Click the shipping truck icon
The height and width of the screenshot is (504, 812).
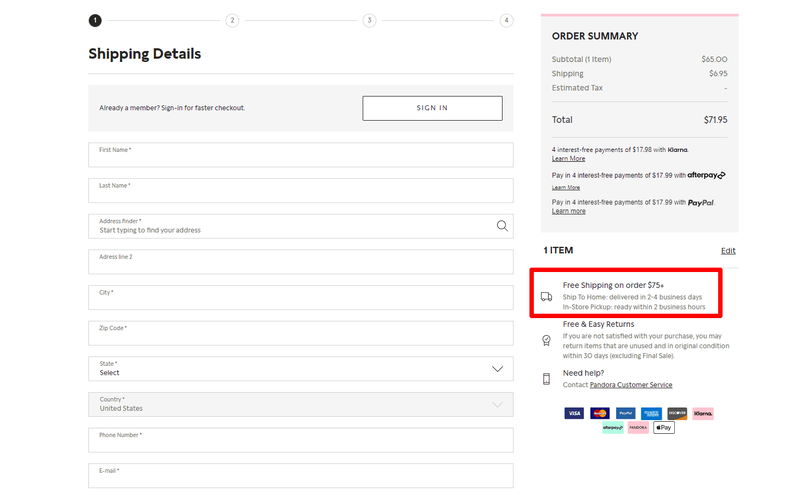(546, 296)
